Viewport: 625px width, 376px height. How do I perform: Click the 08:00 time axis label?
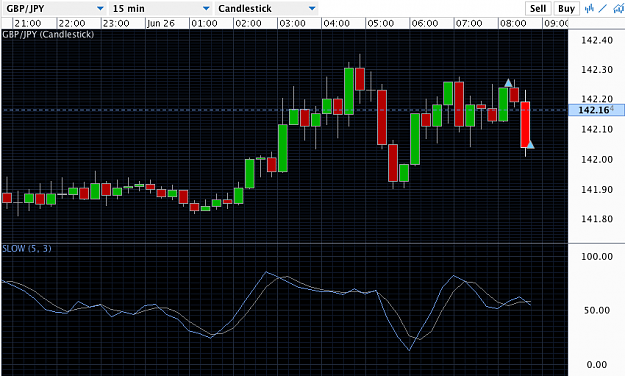(x=513, y=24)
